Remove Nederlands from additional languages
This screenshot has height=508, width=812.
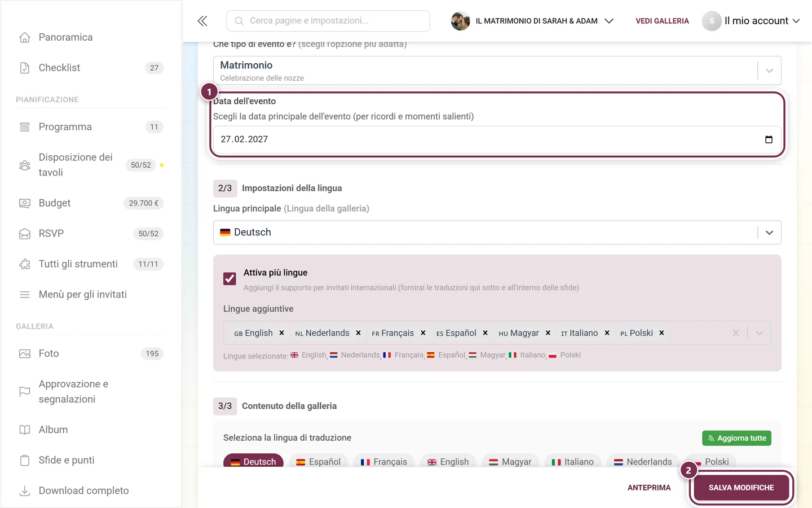tap(358, 333)
